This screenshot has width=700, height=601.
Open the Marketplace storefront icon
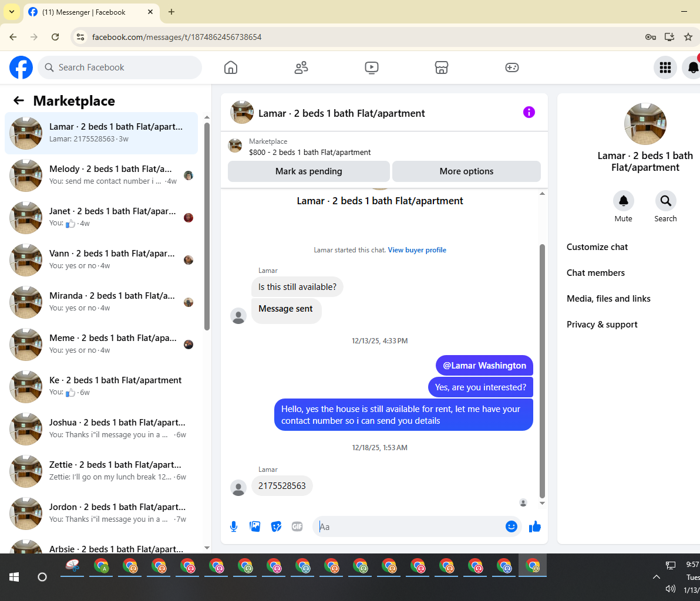(442, 67)
